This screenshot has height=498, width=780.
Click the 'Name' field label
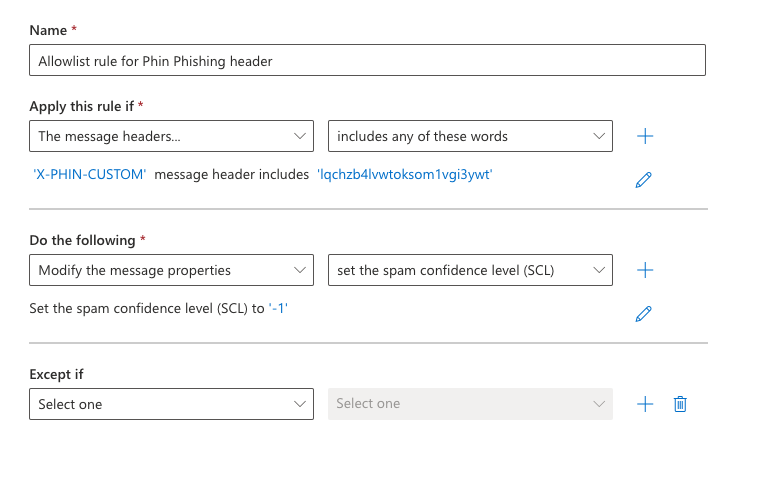(x=48, y=31)
